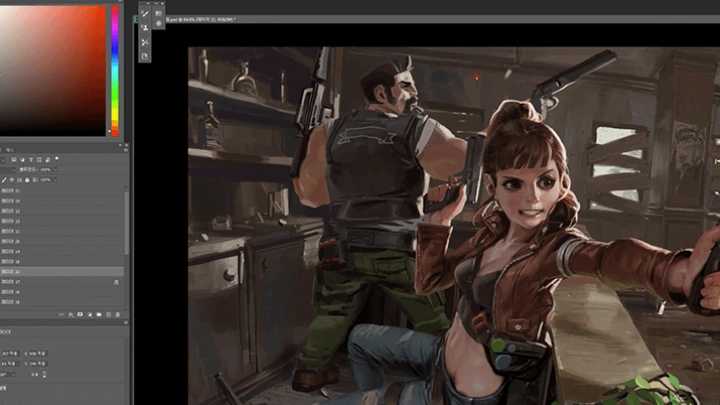Viewport: 720px width, 405px height.
Task: Select highlighted layer 레이어 22
Action: click(62, 271)
